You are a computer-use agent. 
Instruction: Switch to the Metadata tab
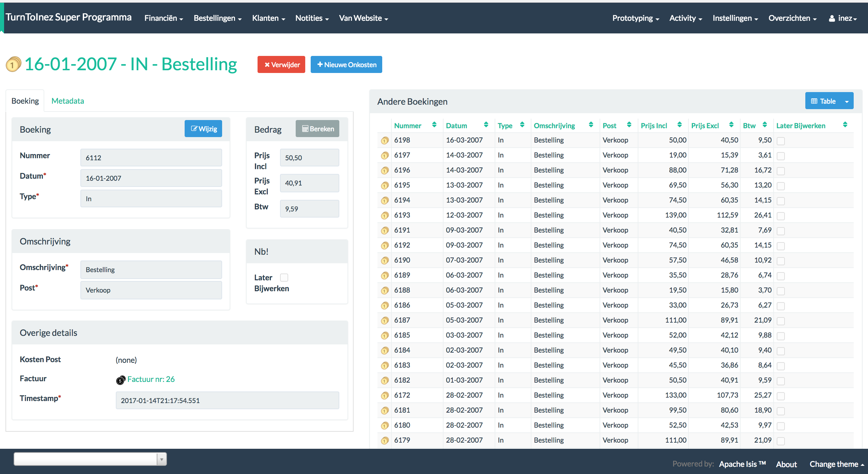coord(67,101)
